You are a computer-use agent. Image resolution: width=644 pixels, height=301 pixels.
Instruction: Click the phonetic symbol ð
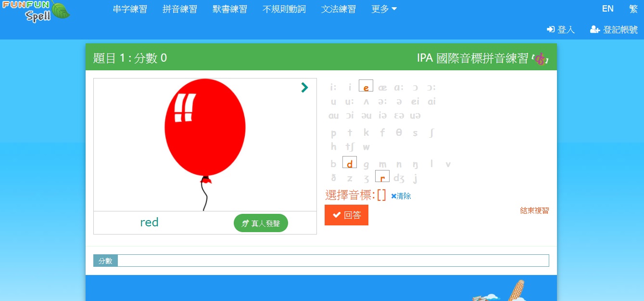tap(333, 178)
